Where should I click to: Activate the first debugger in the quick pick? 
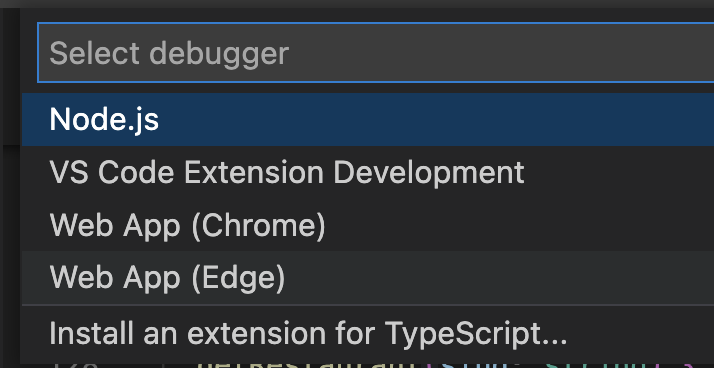coord(368,120)
